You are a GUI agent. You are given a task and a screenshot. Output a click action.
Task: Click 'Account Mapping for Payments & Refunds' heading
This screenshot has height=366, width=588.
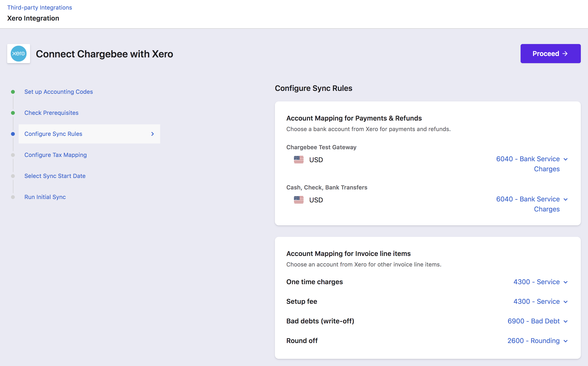[354, 118]
